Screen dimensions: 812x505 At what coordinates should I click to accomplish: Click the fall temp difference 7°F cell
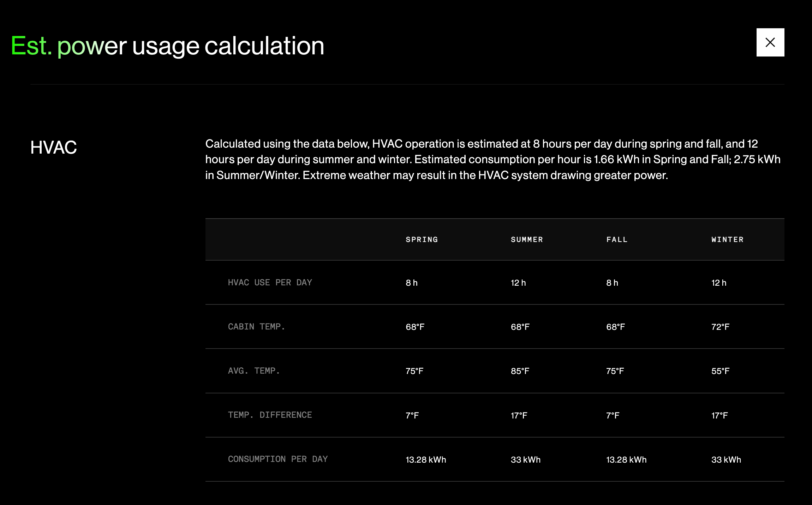(x=613, y=416)
